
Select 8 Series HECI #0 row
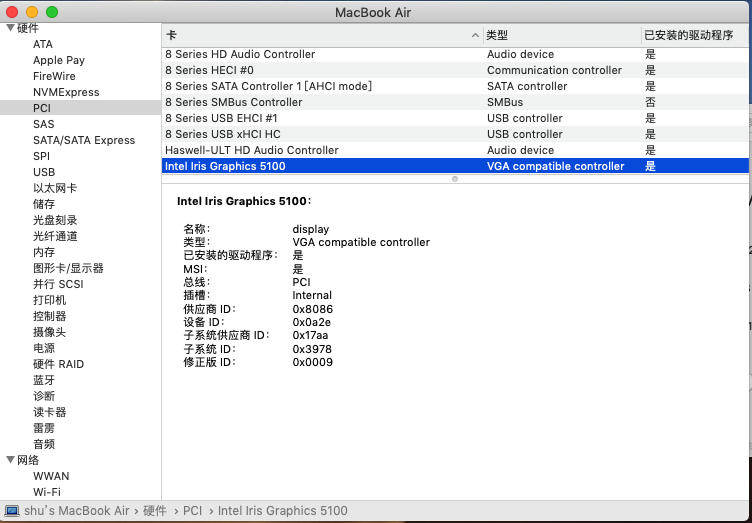455,70
